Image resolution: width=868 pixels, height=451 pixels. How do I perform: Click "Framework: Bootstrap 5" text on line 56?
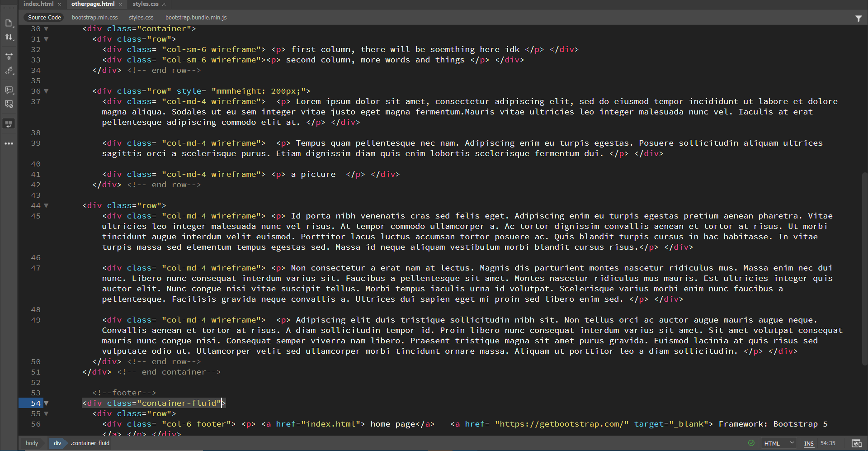click(773, 424)
